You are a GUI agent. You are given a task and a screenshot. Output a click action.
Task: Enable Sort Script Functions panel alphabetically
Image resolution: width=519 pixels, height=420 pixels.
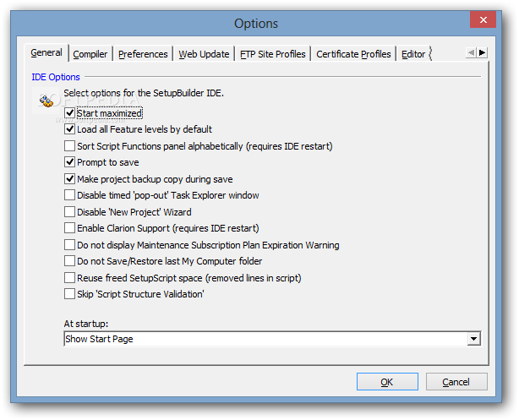[x=70, y=146]
